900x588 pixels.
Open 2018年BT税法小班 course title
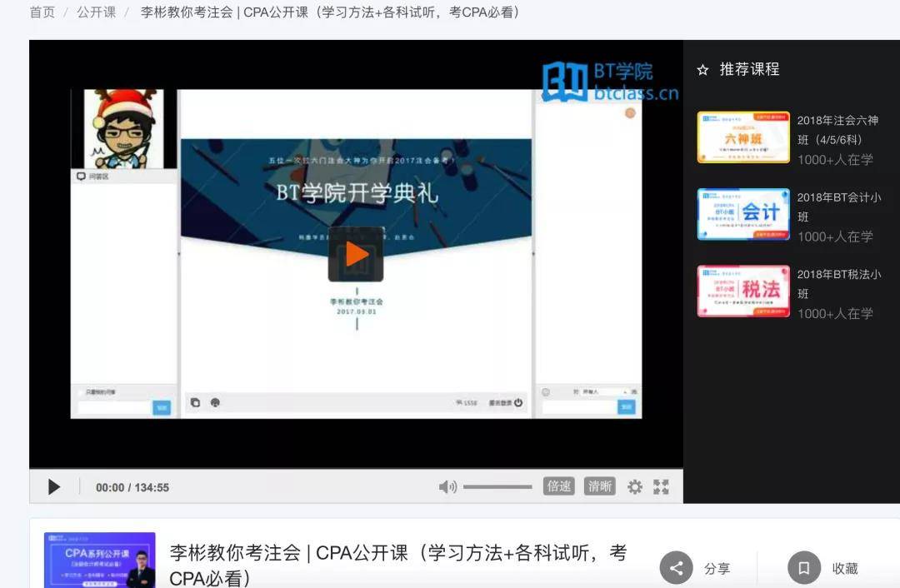pyautogui.click(x=838, y=284)
